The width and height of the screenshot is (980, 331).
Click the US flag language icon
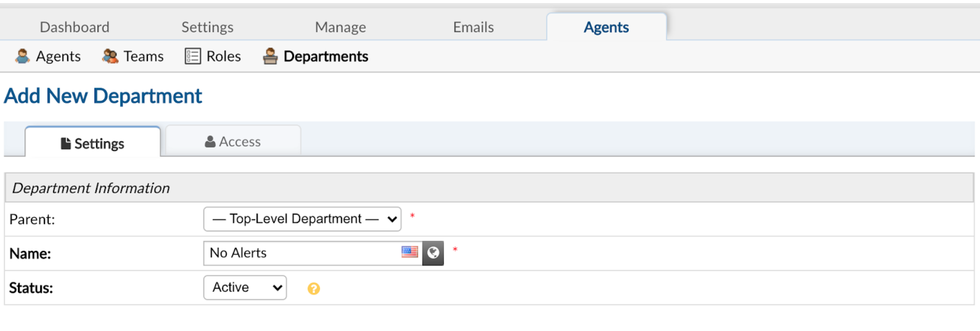pos(409,252)
